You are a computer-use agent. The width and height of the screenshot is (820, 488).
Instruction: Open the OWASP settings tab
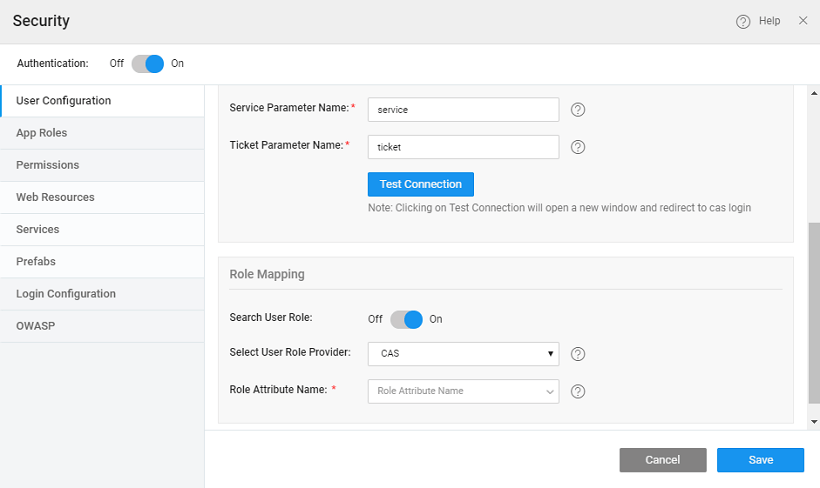click(35, 326)
